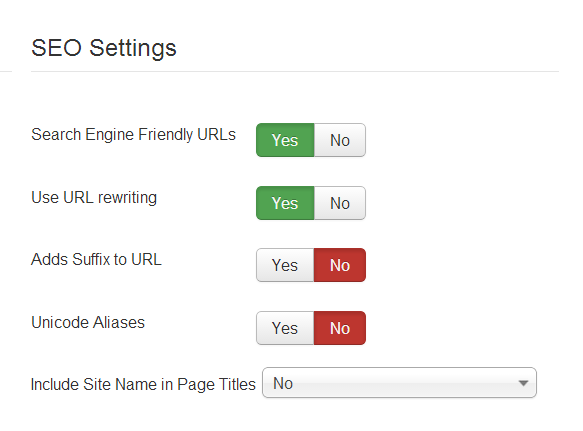
Task: Click the Search Engine Friendly URLs label
Action: tap(133, 135)
